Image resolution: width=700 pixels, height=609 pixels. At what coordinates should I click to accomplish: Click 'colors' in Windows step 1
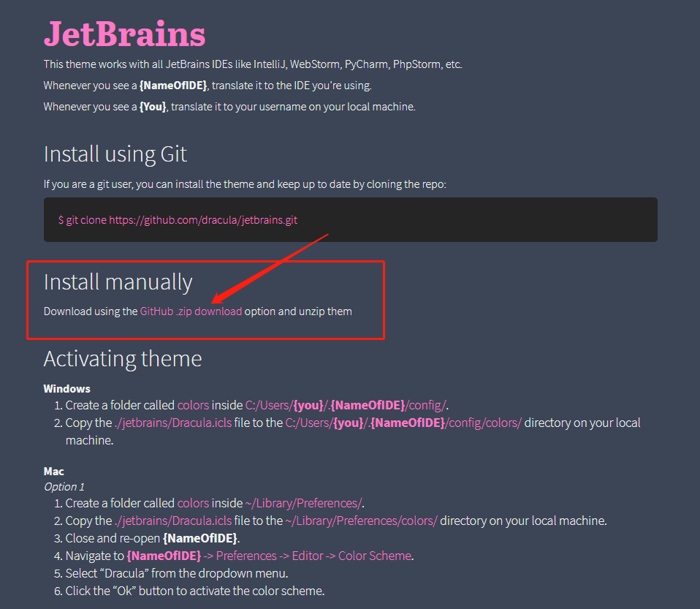click(x=194, y=405)
